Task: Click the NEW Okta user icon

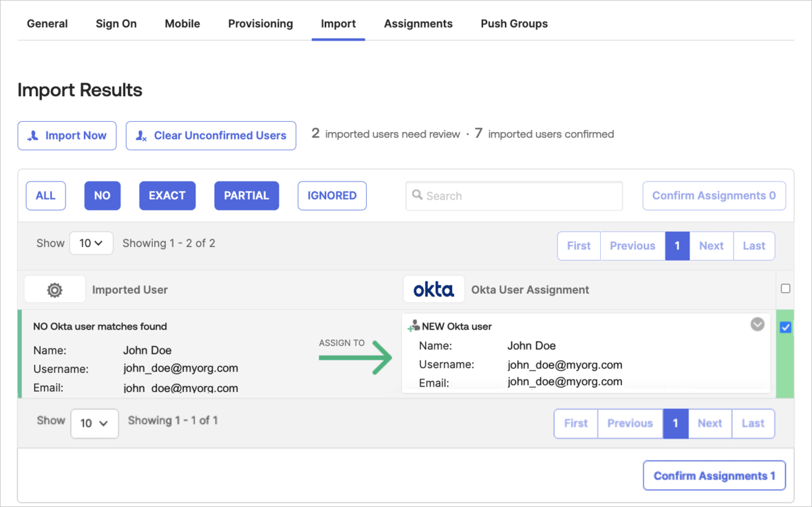Action: (413, 326)
